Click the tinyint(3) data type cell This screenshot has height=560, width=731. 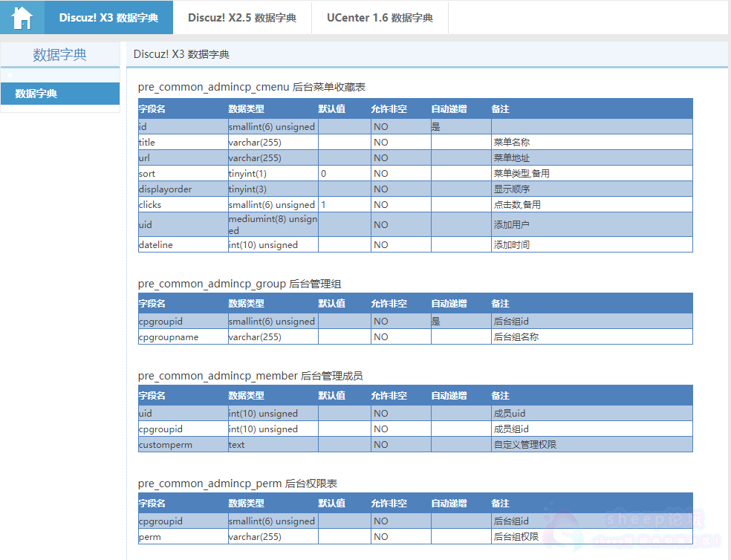point(273,189)
